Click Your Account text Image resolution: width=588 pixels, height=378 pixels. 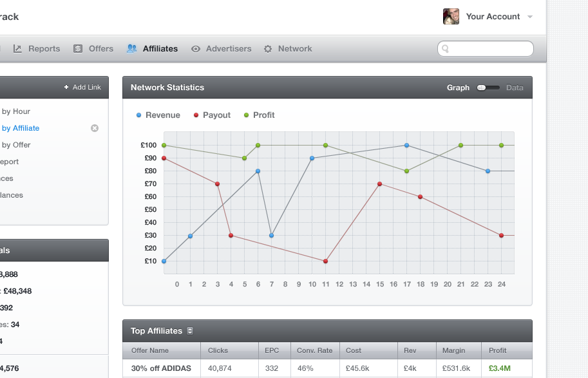(493, 17)
